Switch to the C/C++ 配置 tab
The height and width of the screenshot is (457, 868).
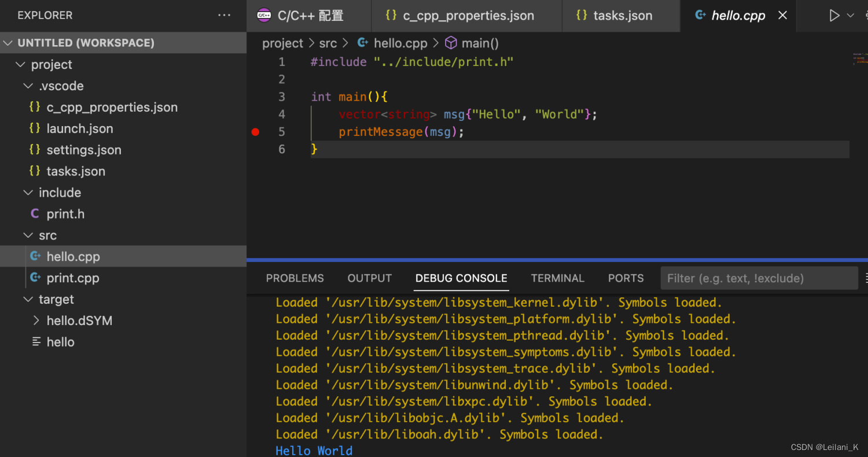(x=308, y=16)
